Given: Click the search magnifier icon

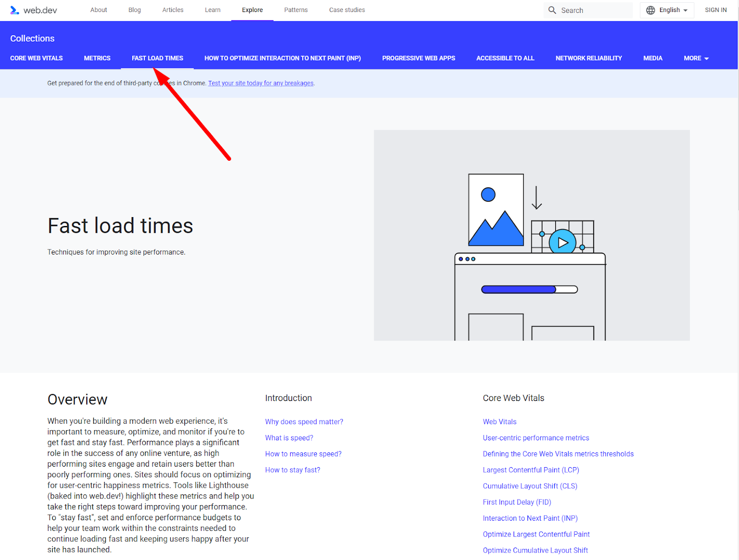Looking at the screenshot, I should [552, 10].
